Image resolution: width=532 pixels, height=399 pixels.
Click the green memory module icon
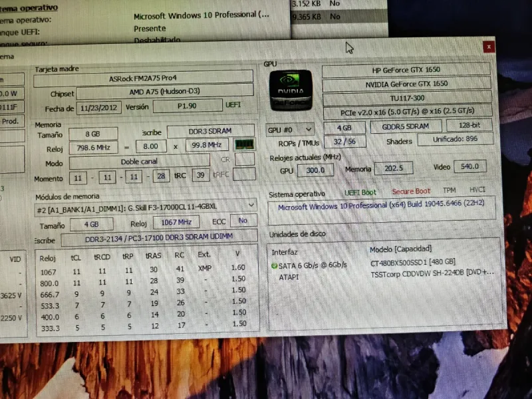point(244,145)
